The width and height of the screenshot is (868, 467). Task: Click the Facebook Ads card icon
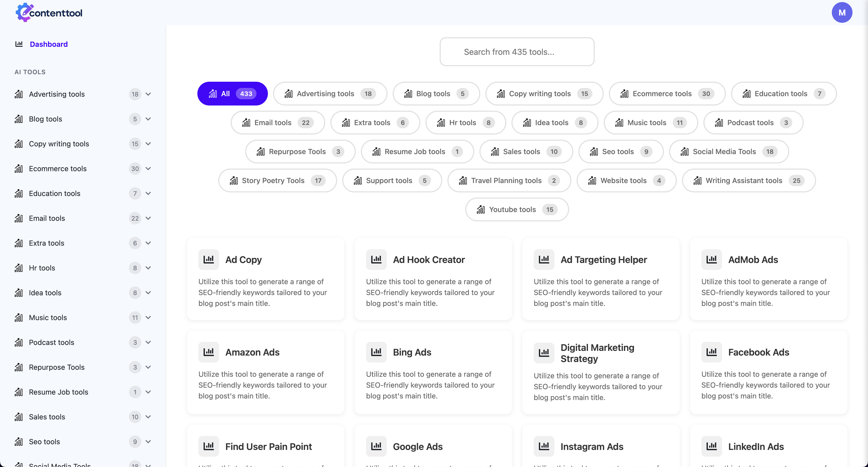pyautogui.click(x=711, y=352)
